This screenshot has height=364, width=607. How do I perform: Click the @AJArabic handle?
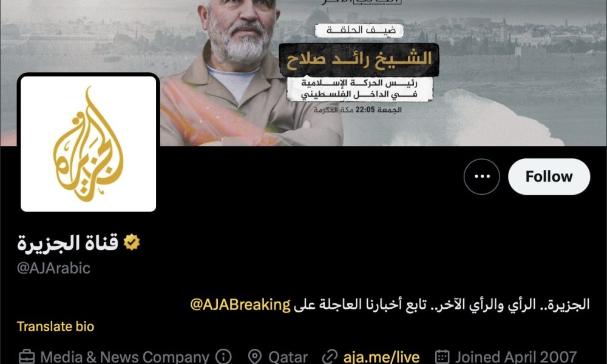point(53,268)
